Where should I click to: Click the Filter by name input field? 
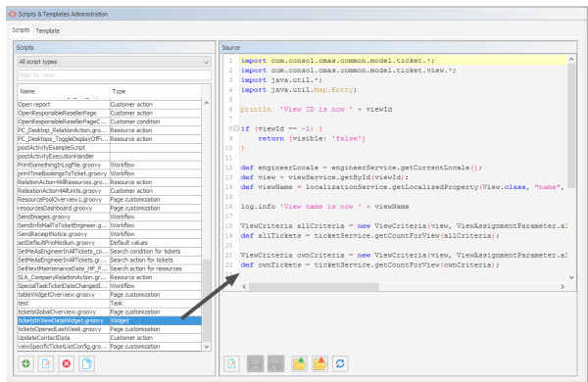(x=114, y=75)
